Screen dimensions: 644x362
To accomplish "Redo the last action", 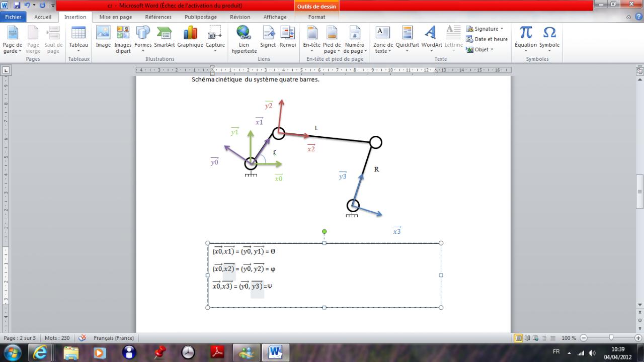I will 42,6.
